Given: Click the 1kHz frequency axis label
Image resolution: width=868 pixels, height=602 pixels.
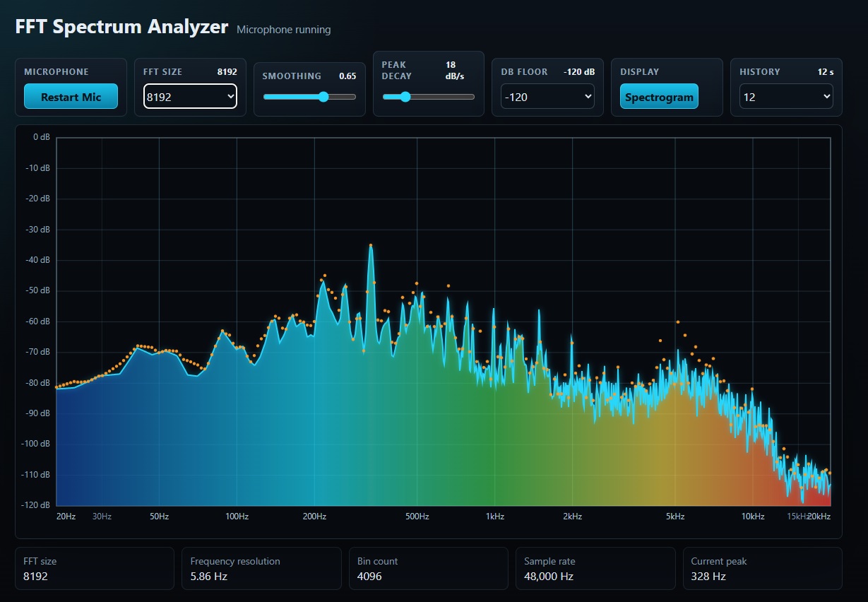Looking at the screenshot, I should coord(495,517).
